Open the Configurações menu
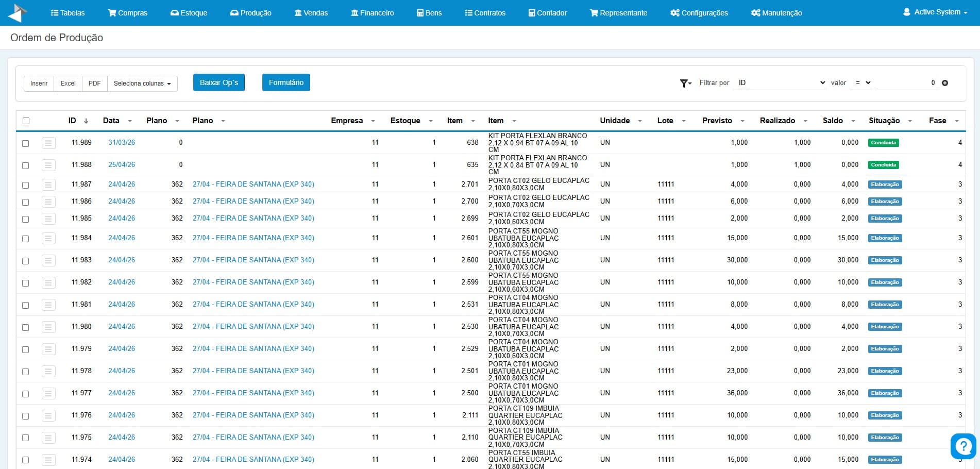The width and height of the screenshot is (980, 469). point(699,13)
